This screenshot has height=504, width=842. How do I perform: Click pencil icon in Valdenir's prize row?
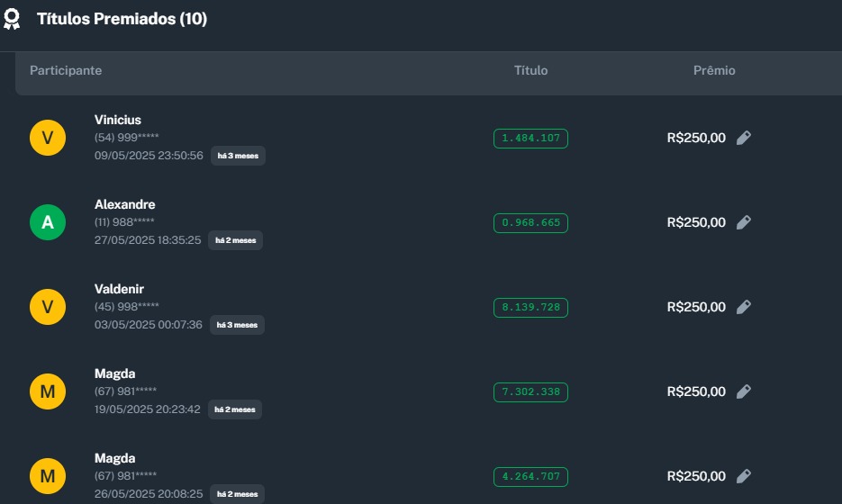pyautogui.click(x=743, y=307)
